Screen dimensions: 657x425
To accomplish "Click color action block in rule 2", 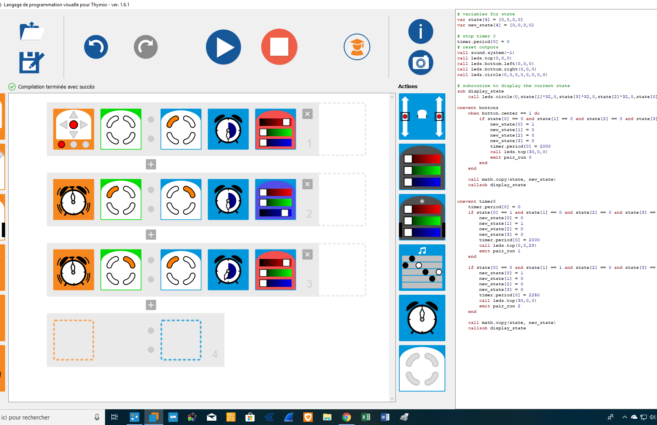I will pyautogui.click(x=276, y=199).
